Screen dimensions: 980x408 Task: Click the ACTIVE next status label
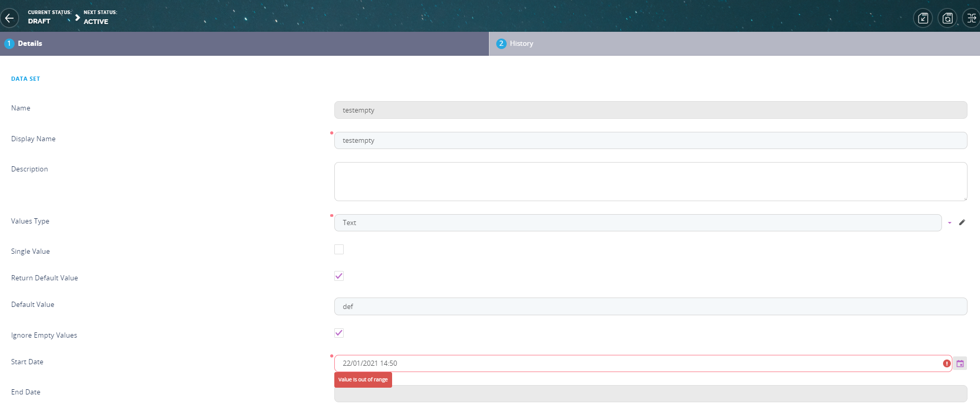point(96,22)
